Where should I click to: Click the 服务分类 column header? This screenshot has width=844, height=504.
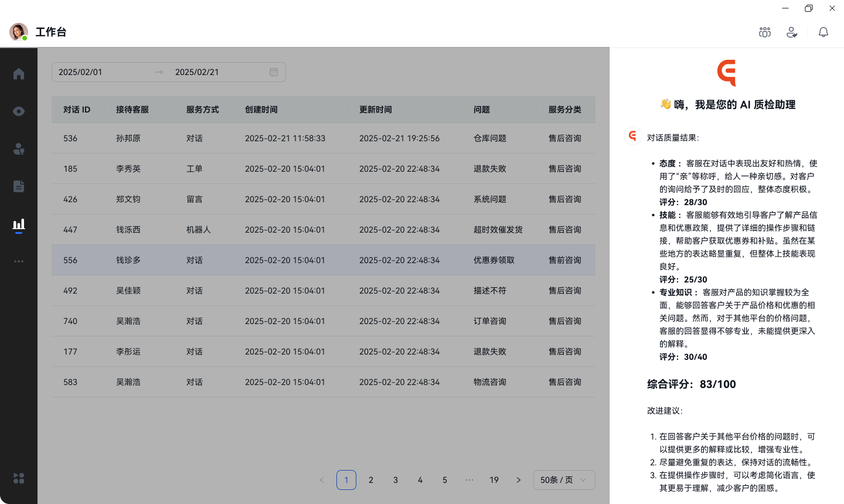coord(565,110)
